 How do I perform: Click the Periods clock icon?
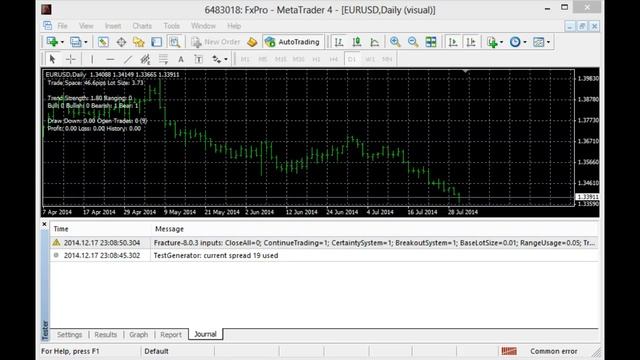pos(515,42)
